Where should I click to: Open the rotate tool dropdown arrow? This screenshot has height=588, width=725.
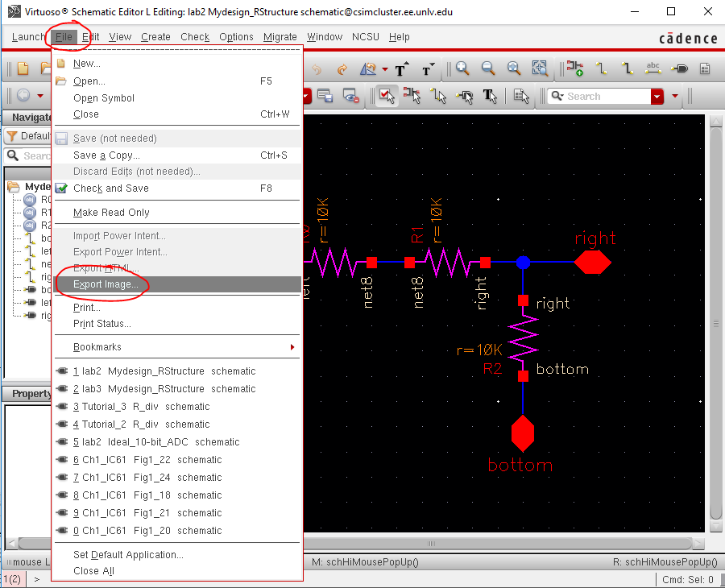point(385,69)
